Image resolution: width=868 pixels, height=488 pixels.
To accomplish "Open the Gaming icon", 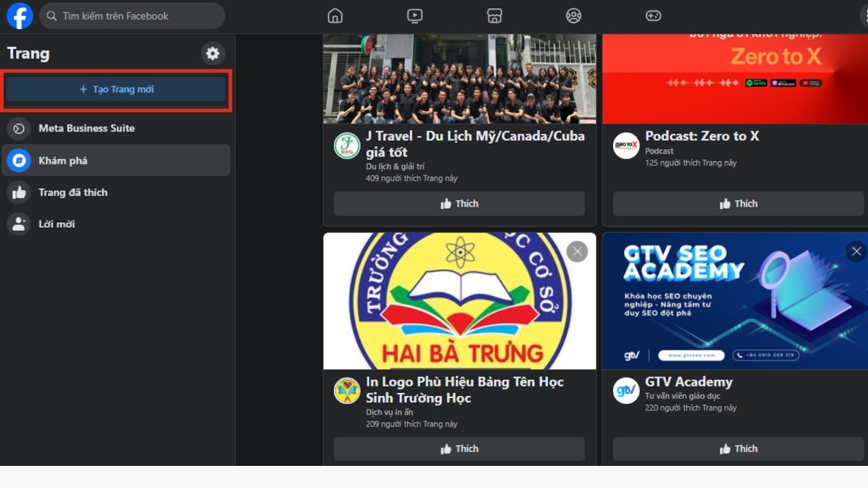I will click(653, 16).
